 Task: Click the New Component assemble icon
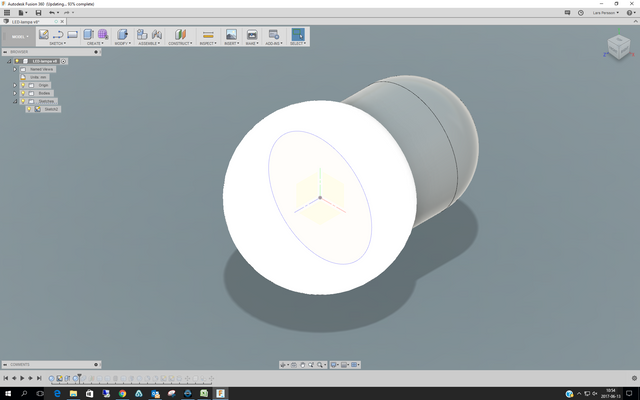142,34
